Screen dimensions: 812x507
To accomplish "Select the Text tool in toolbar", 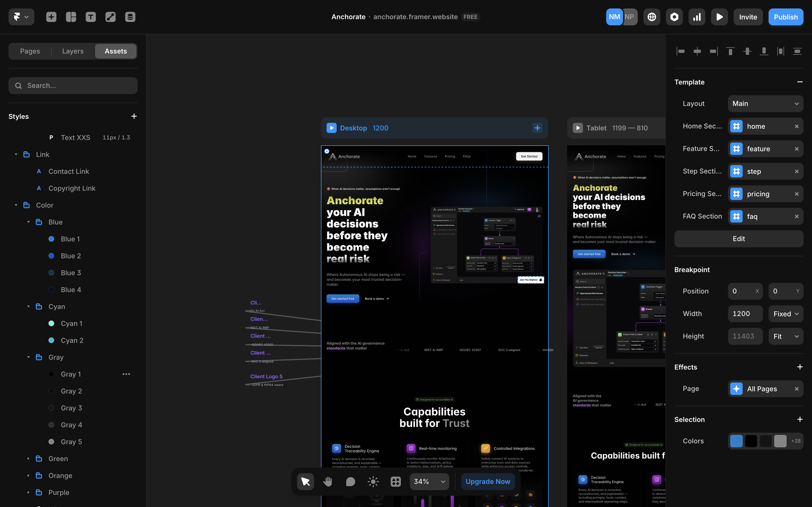I will coord(91,17).
